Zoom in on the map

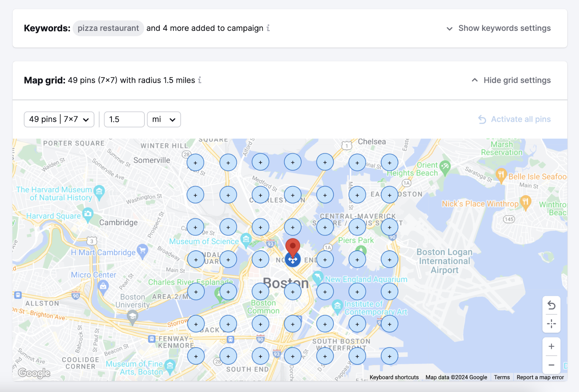pyautogui.click(x=551, y=346)
